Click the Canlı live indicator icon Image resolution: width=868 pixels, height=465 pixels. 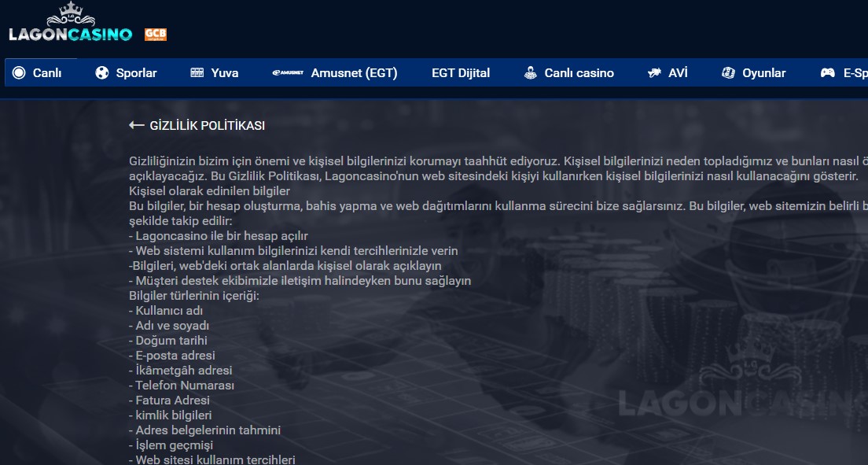pyautogui.click(x=17, y=72)
